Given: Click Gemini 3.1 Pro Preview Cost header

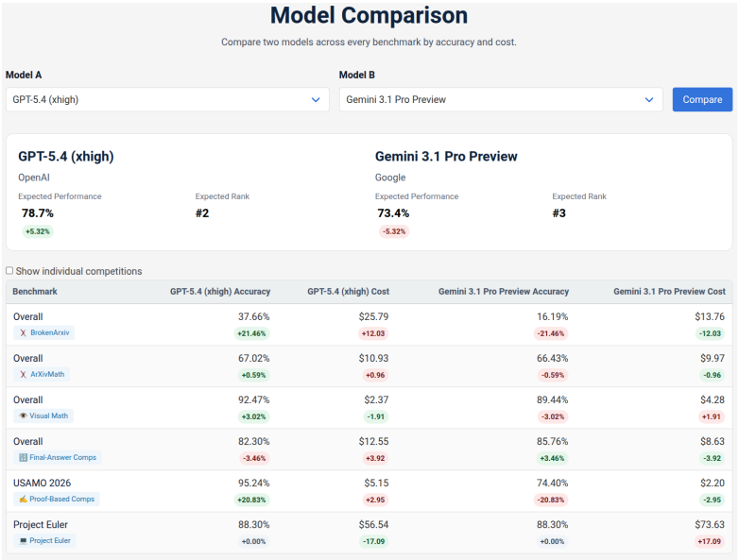Looking at the screenshot, I should pyautogui.click(x=669, y=292).
